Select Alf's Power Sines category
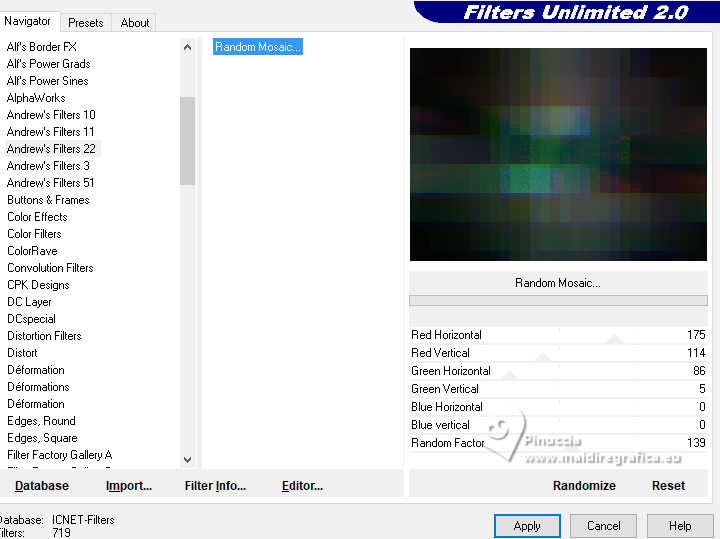 (47, 81)
